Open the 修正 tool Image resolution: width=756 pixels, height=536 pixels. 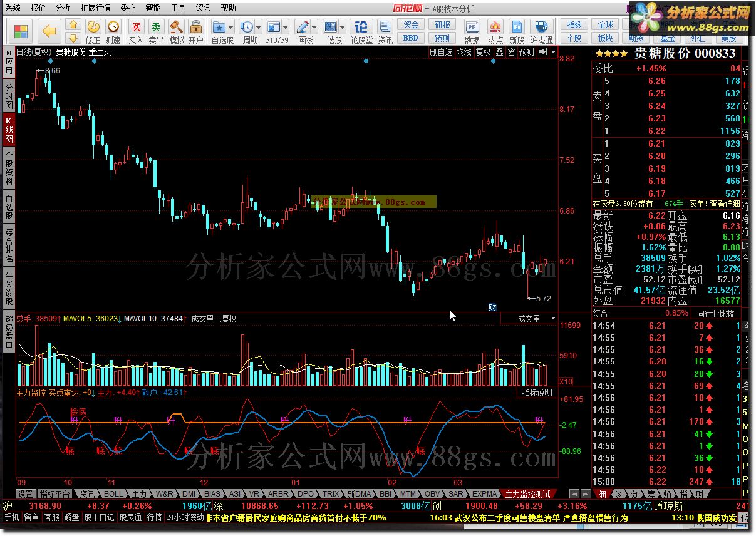click(x=93, y=31)
